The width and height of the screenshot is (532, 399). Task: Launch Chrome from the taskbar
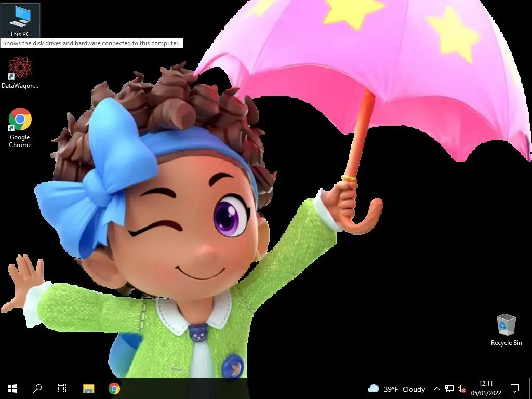click(x=114, y=389)
